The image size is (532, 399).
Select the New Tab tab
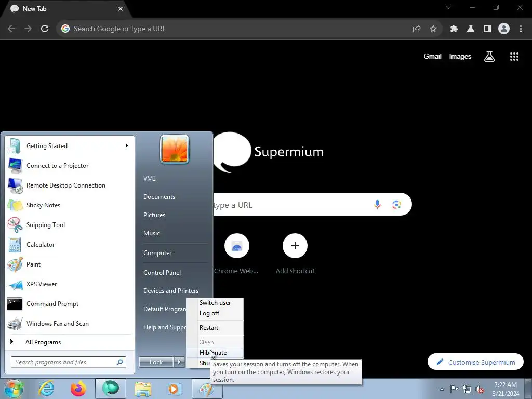(66, 9)
